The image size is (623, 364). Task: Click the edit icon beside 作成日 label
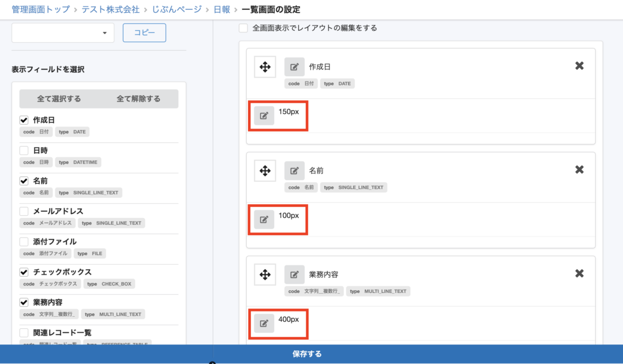point(294,67)
